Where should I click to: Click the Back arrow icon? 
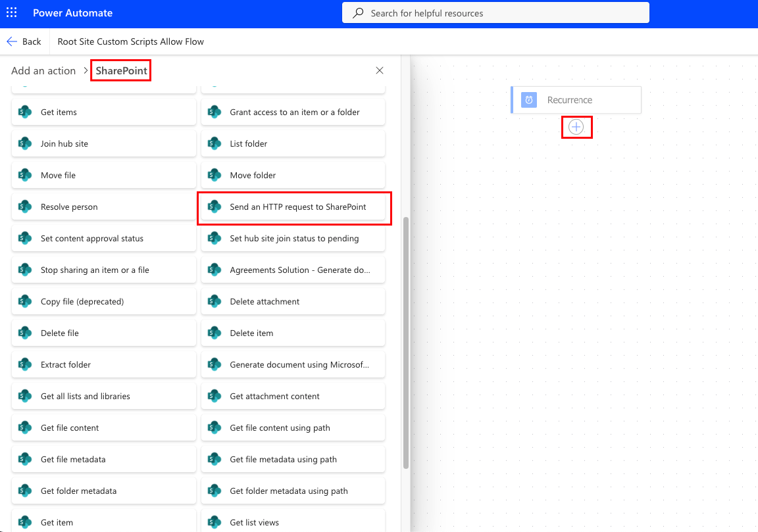coord(12,41)
